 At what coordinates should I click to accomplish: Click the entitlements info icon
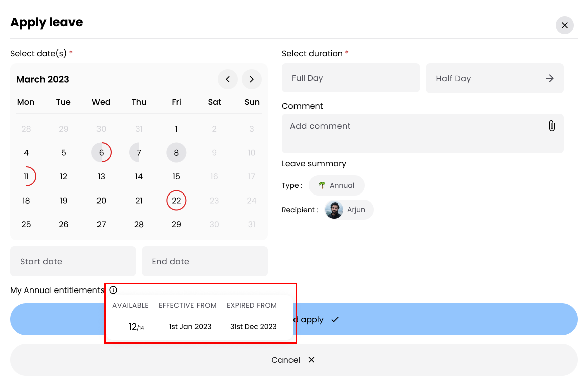(113, 290)
